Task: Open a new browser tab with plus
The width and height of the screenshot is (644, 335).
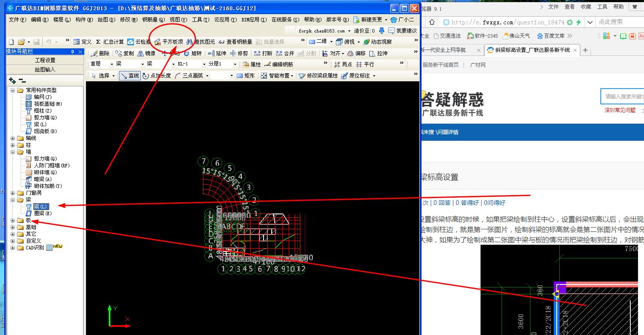Action: coord(585,50)
